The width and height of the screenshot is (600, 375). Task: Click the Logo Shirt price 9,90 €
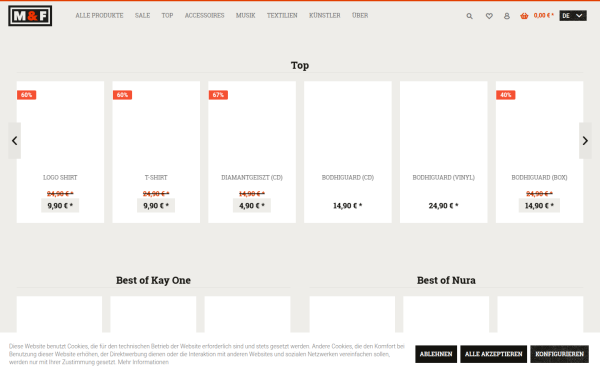[x=60, y=206]
